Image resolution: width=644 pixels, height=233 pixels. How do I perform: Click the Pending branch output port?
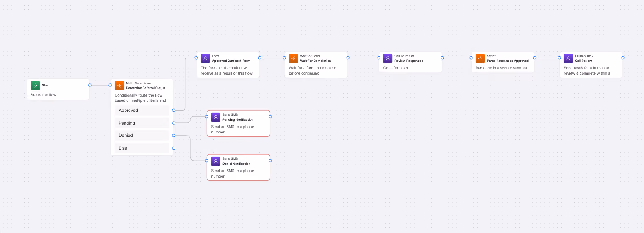tap(174, 123)
